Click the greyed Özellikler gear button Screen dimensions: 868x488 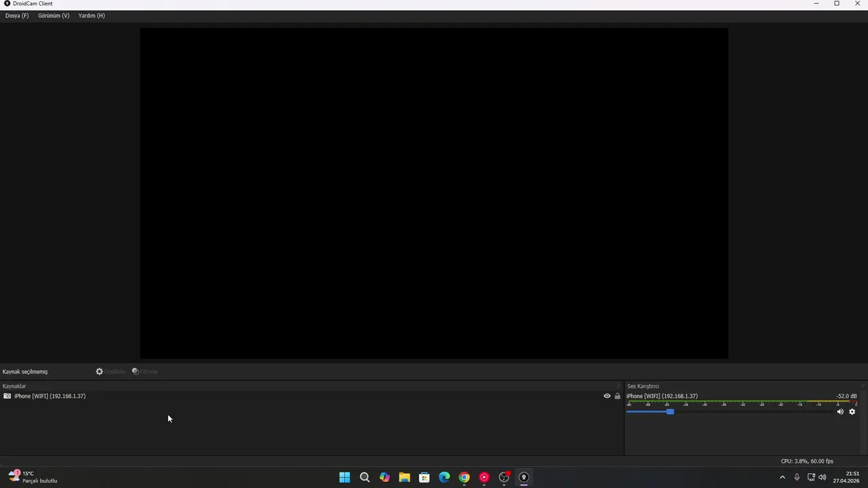111,371
